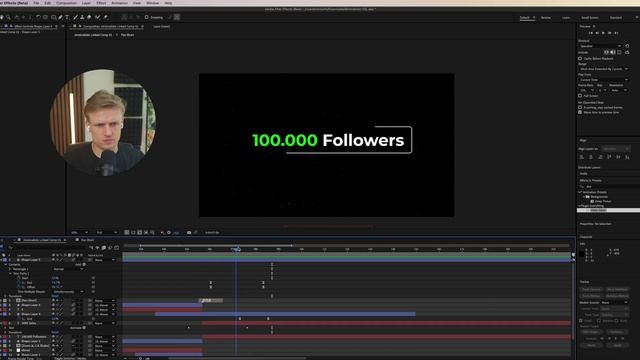Screen dimensions: 640x360
Task: Select the Eraser tool
Action: [x=89, y=17]
